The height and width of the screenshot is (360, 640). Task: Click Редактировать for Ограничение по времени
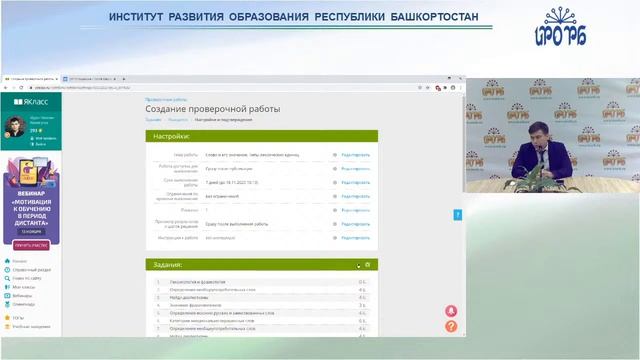pyautogui.click(x=356, y=196)
